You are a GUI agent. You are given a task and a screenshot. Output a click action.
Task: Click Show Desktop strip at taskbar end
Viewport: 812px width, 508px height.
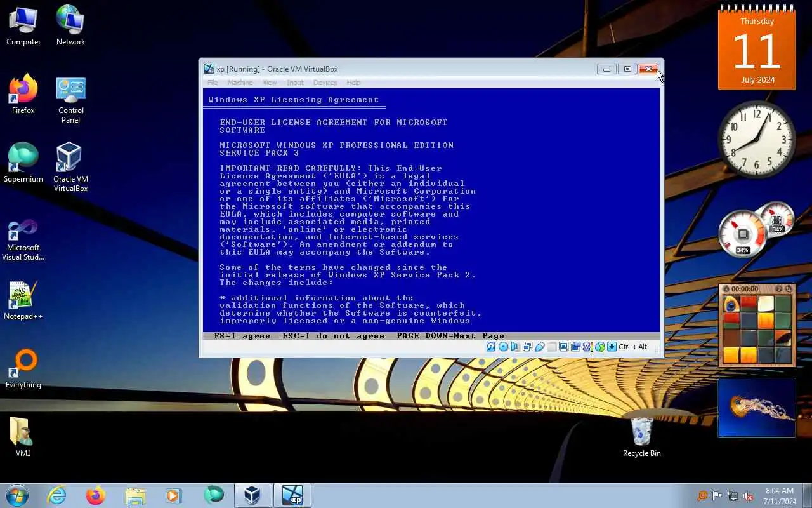pyautogui.click(x=807, y=495)
